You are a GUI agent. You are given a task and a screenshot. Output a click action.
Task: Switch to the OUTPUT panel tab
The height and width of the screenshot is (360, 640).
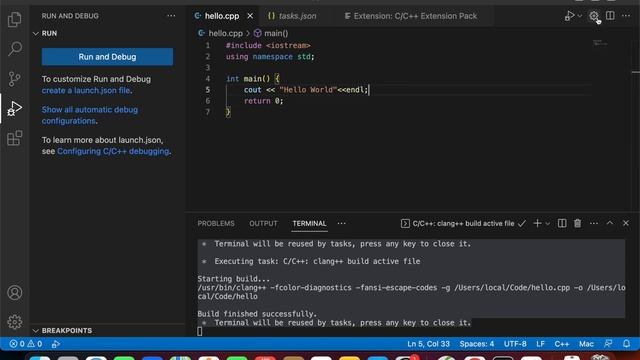click(263, 224)
